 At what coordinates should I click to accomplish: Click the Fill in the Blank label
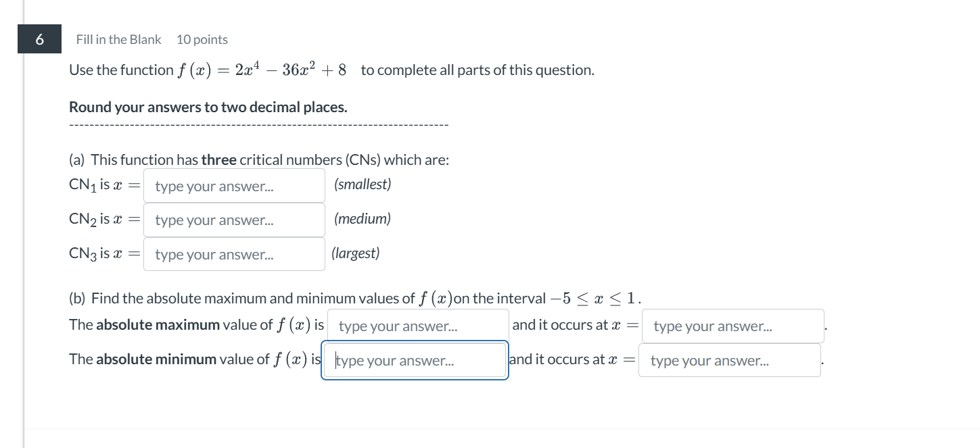[x=118, y=39]
